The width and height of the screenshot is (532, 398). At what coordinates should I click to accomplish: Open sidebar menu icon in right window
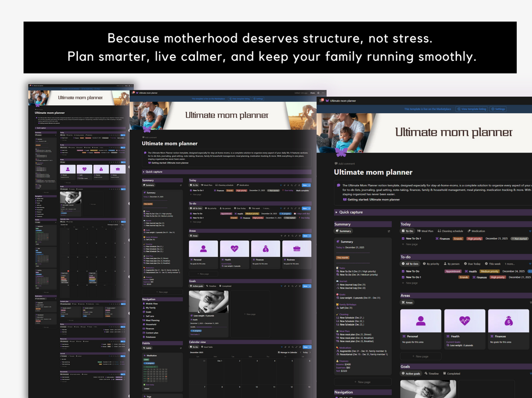tap(322, 101)
